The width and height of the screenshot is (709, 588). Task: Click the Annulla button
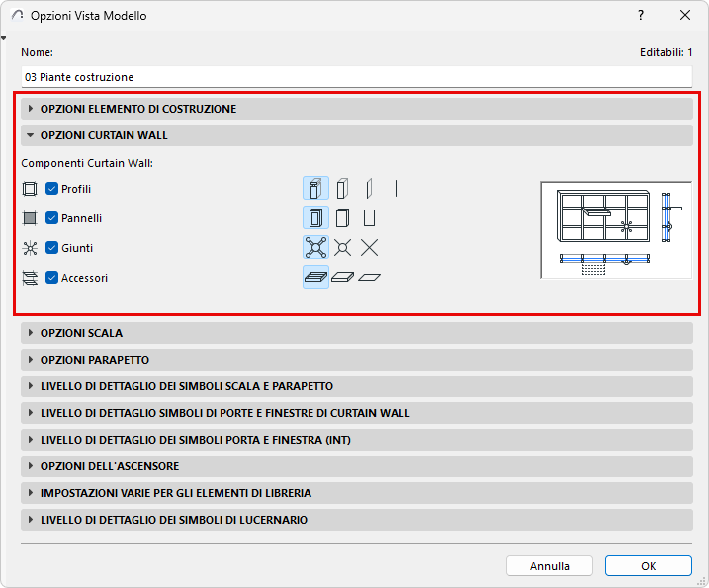click(550, 566)
